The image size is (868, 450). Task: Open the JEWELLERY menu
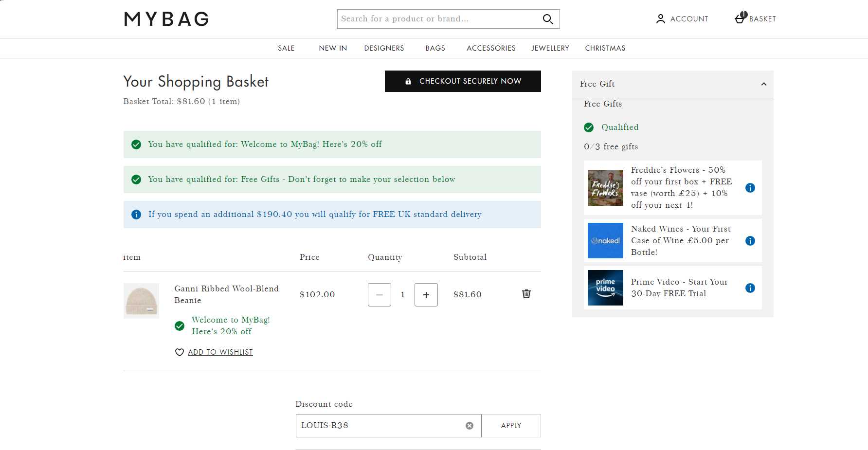pos(550,48)
